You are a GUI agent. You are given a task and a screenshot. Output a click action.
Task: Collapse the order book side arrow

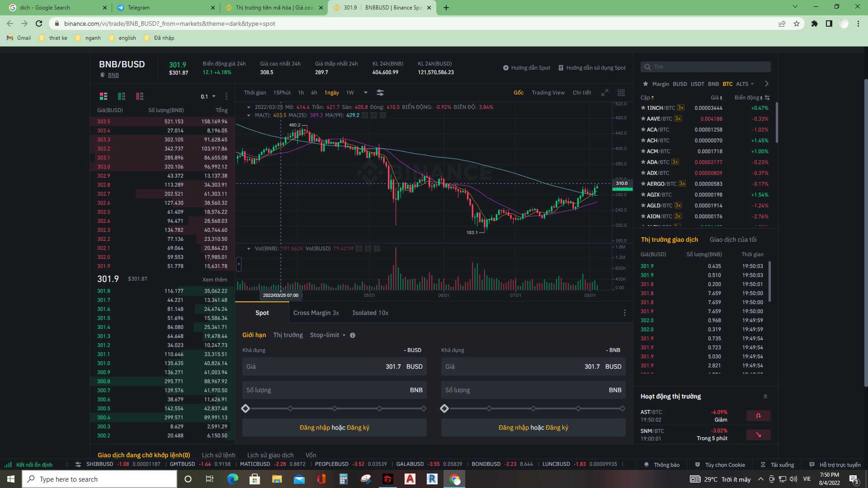pyautogui.click(x=239, y=264)
